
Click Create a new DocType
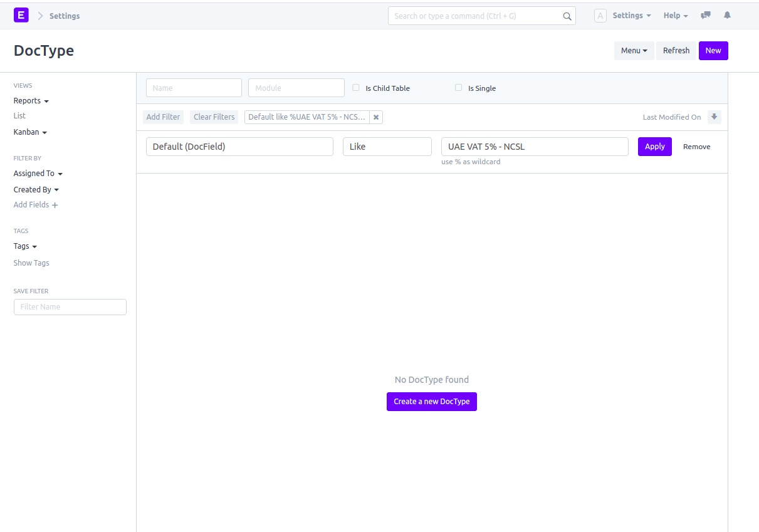click(431, 401)
